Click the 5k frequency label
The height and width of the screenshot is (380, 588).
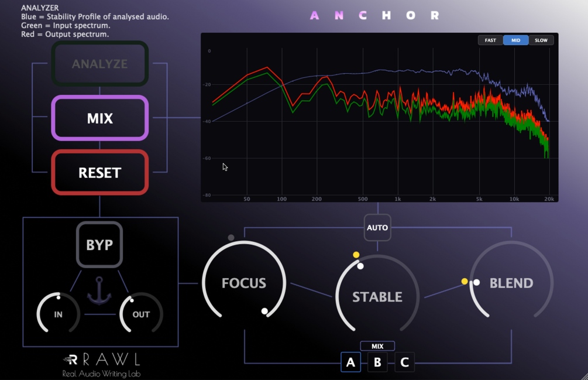tap(479, 199)
